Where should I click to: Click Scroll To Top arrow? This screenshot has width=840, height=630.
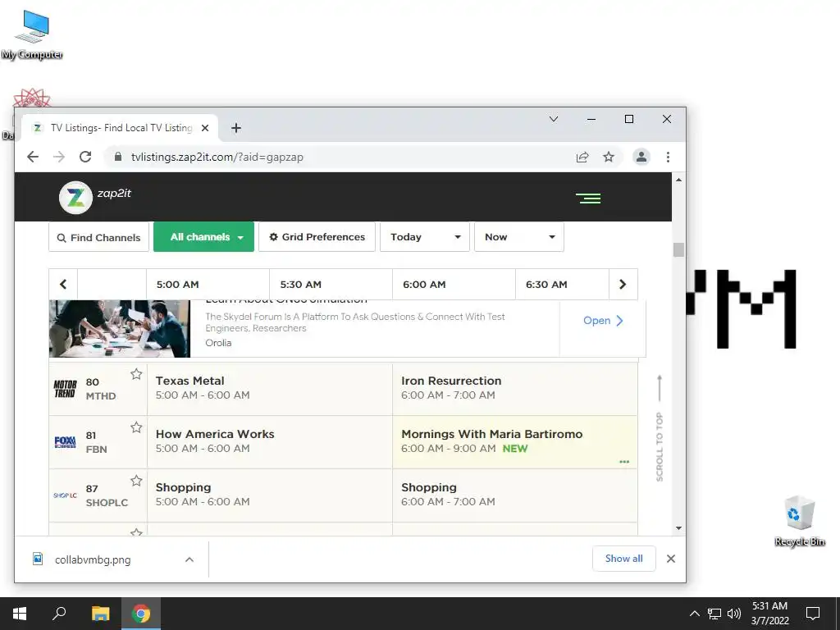point(660,427)
